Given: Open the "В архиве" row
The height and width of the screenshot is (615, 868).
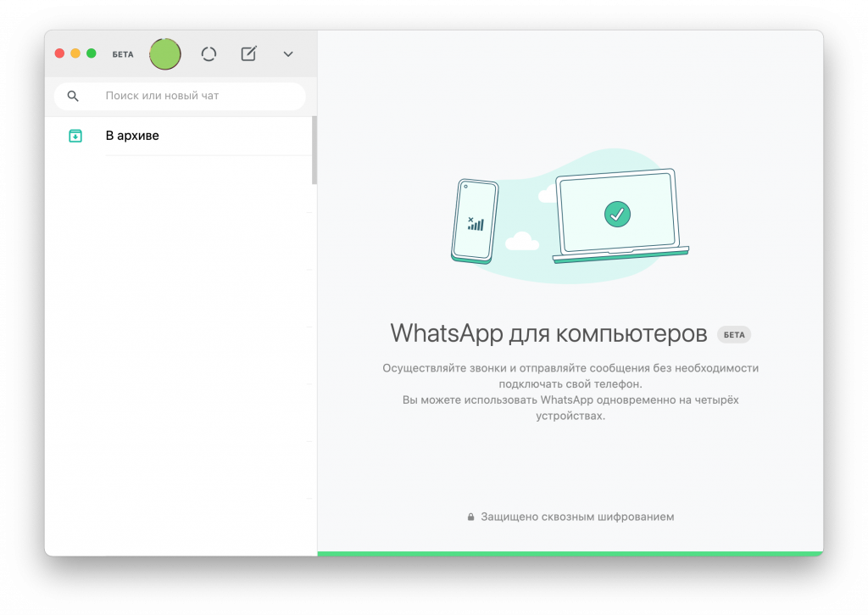Looking at the screenshot, I should coord(179,136).
